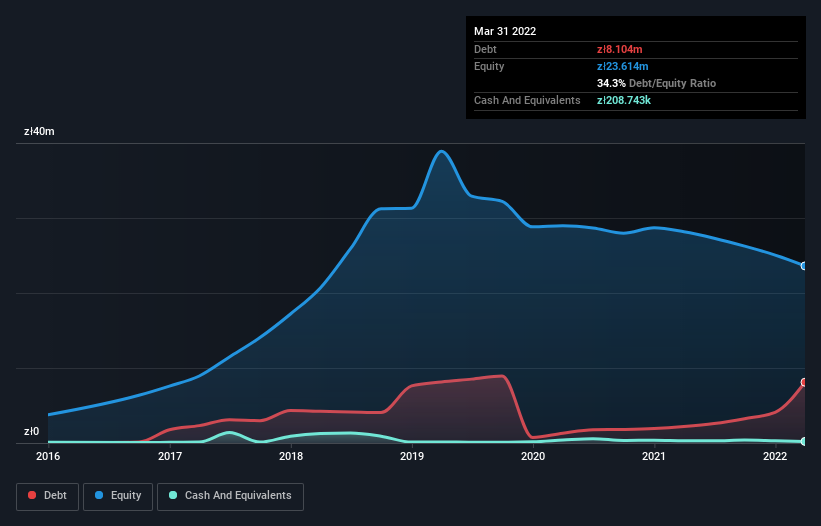Select the 2018 x-axis label
This screenshot has height=526, width=821.
(x=291, y=456)
